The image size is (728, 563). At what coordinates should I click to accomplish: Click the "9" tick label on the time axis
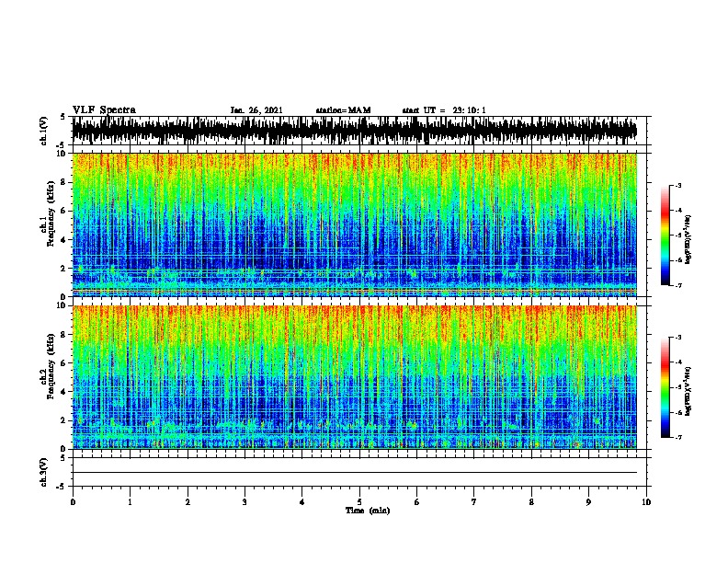pos(588,502)
